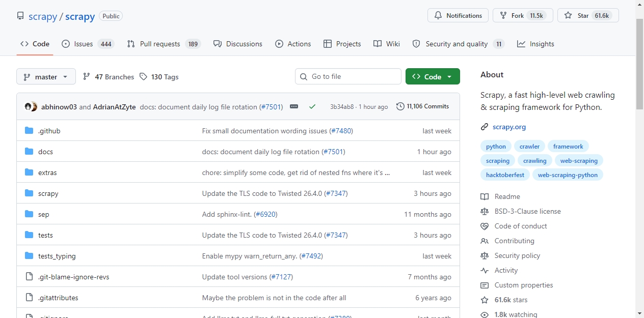Select the web-scraping-python topic tag
This screenshot has width=644, height=318.
568,175
